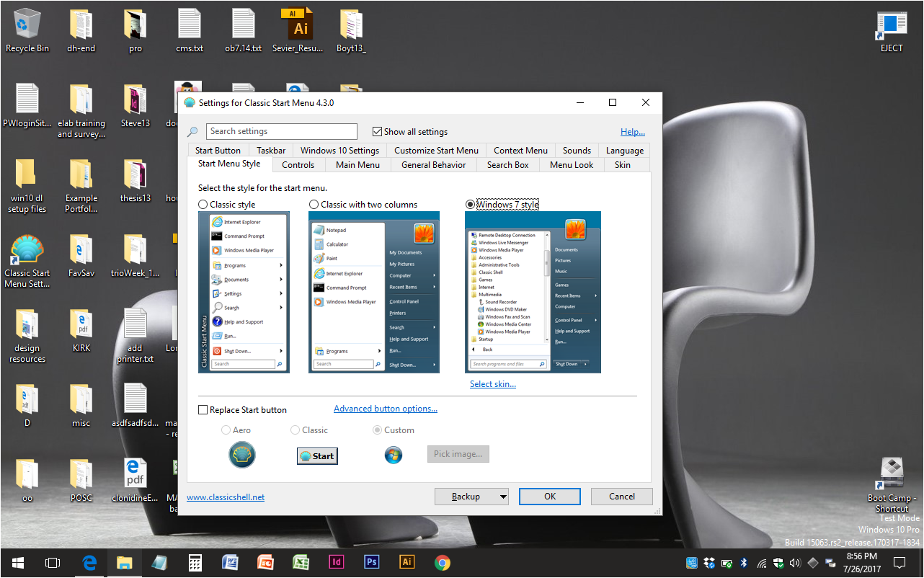924x578 pixels.
Task: Click the Windows orb custom button icon
Action: pos(393,455)
